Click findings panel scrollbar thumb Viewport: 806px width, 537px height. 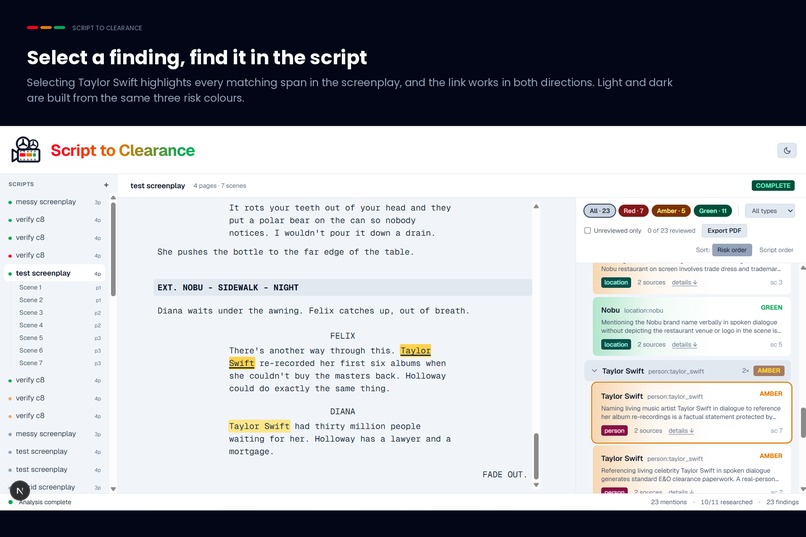pos(803,422)
